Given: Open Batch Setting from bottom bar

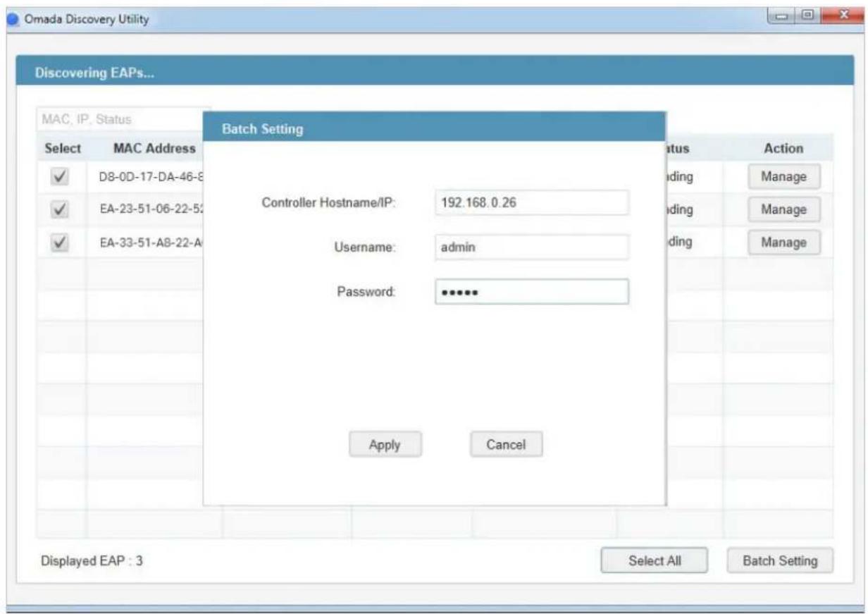Looking at the screenshot, I should click(x=781, y=561).
